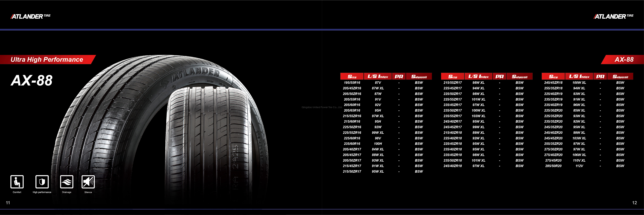
Task: Click the 112V load index cell
Action: click(x=579, y=166)
